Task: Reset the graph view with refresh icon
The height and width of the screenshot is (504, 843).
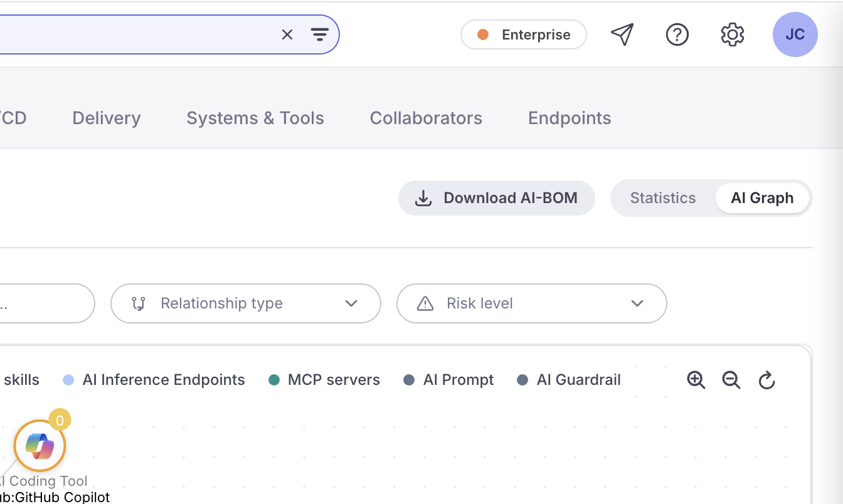Action: click(766, 380)
